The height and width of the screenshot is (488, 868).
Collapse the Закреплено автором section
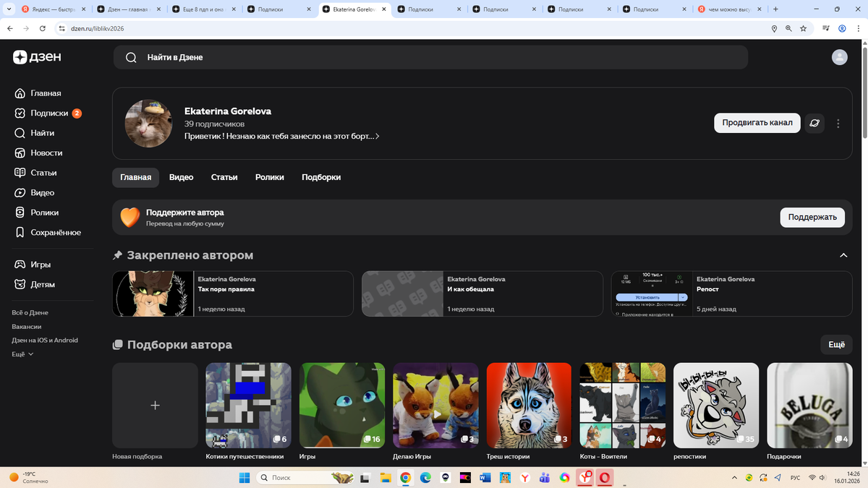[x=843, y=255]
